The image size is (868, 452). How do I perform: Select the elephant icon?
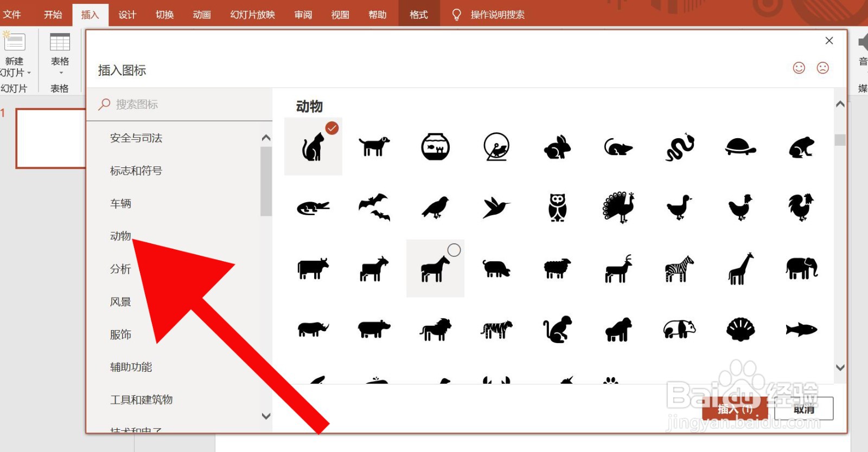coord(802,268)
